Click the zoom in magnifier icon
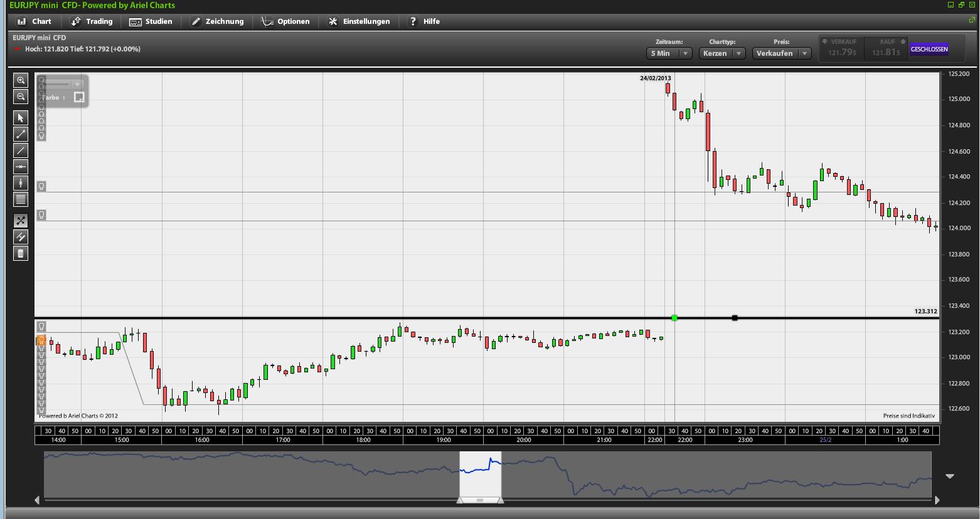The width and height of the screenshot is (980, 519). pos(21,80)
